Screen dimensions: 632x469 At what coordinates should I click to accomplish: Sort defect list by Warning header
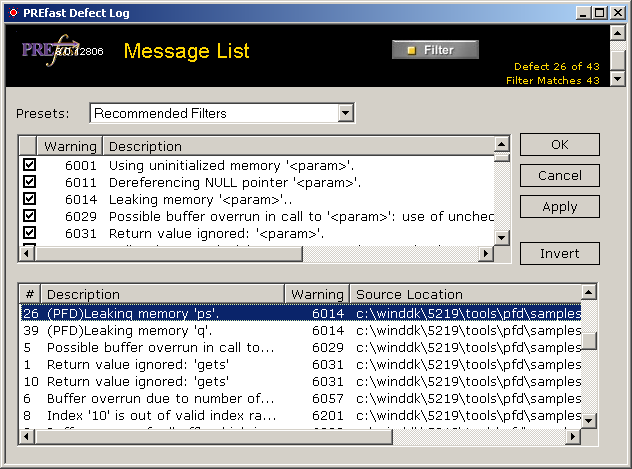click(x=317, y=294)
